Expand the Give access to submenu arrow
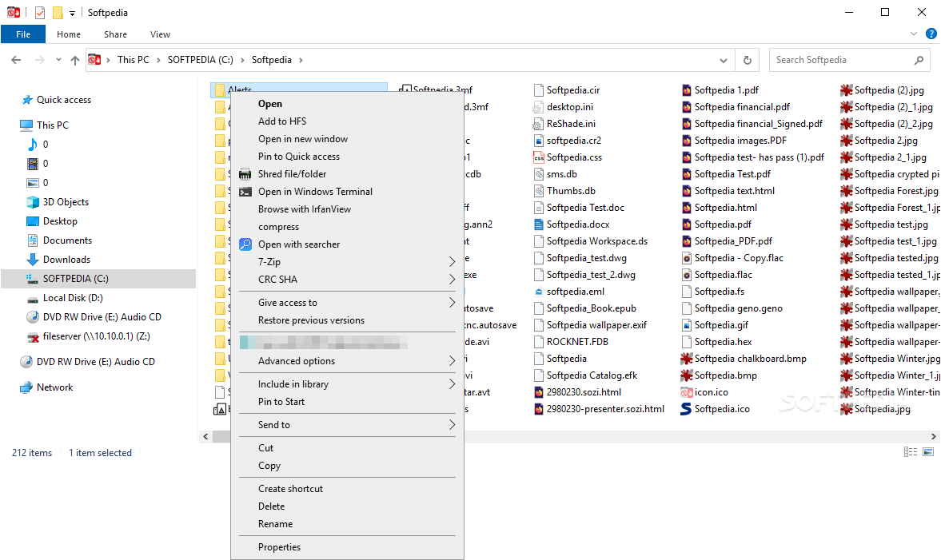Viewport: 941px width, 560px height. pyautogui.click(x=452, y=303)
